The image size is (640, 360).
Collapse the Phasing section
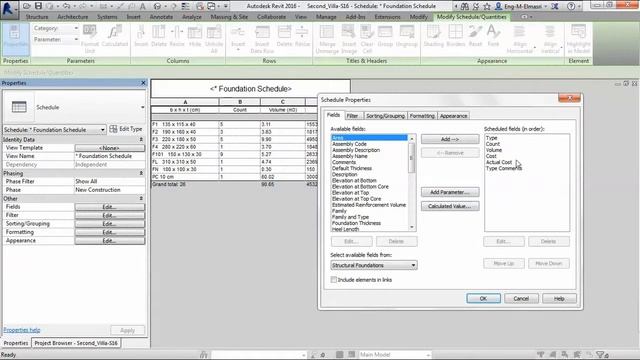141,173
